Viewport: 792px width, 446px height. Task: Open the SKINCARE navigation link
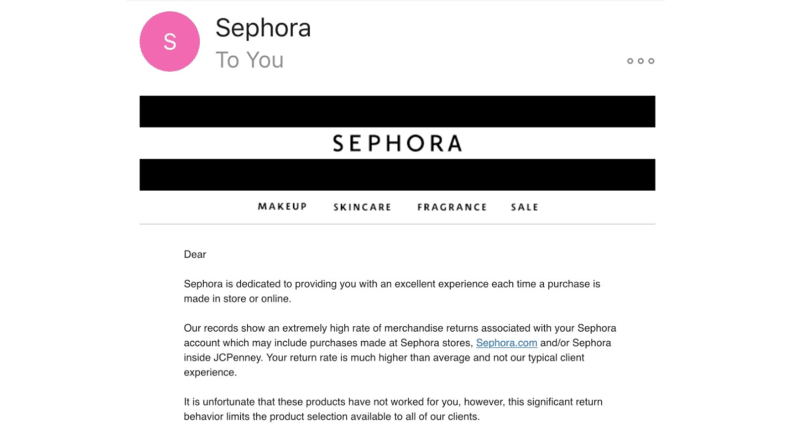pyautogui.click(x=362, y=207)
